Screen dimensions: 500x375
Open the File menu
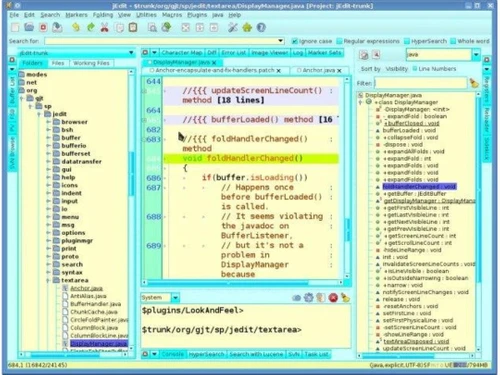point(14,15)
